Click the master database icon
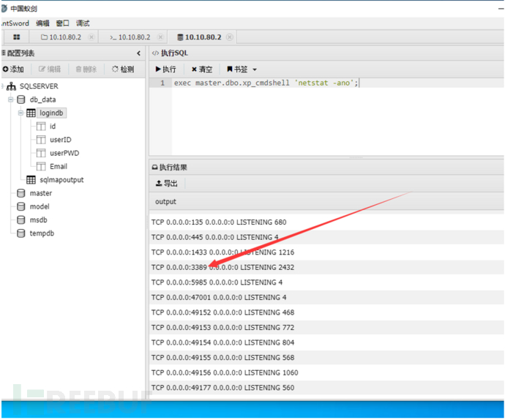 [x=21, y=193]
